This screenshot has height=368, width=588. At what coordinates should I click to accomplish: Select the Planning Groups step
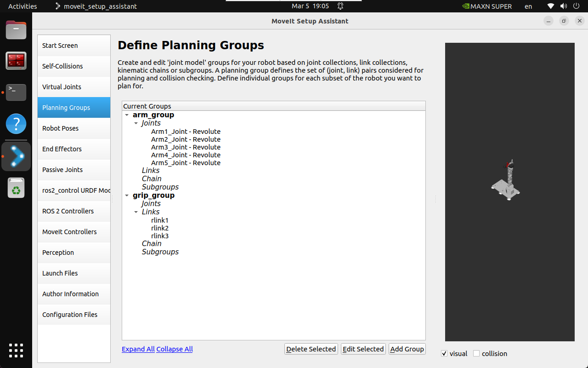(74, 108)
